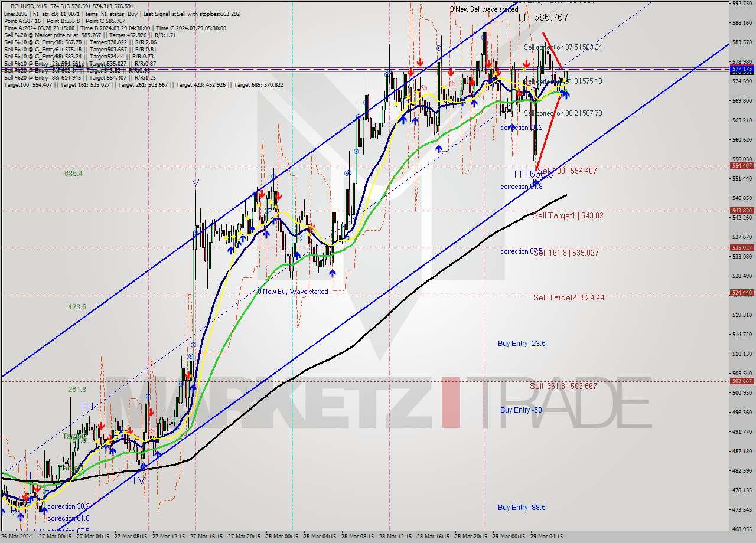This screenshot has width=756, height=543.
Task: Select '28 Mar 00:15' on the time axis
Action: [x=282, y=537]
